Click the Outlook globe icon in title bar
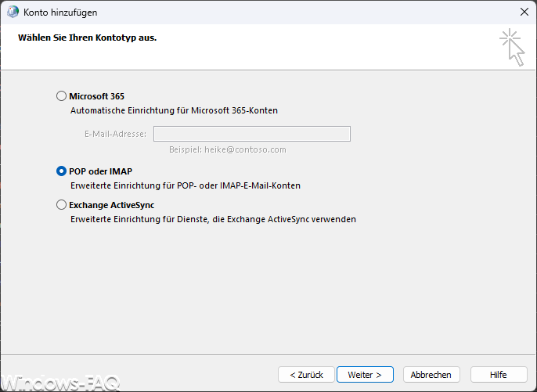The height and width of the screenshot is (392, 537). pyautogui.click(x=13, y=12)
